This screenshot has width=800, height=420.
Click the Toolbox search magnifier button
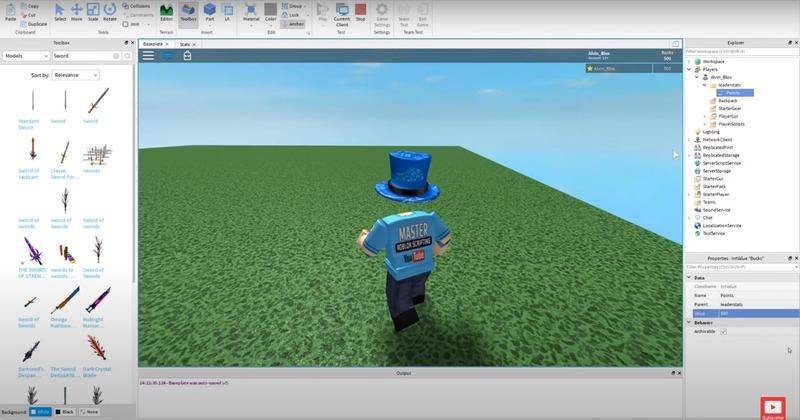[128, 56]
